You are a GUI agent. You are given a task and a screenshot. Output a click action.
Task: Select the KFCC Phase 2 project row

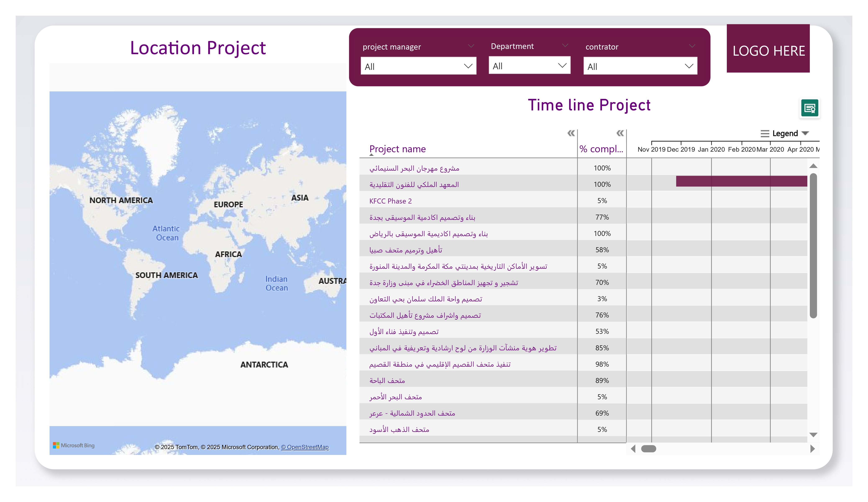pos(390,201)
